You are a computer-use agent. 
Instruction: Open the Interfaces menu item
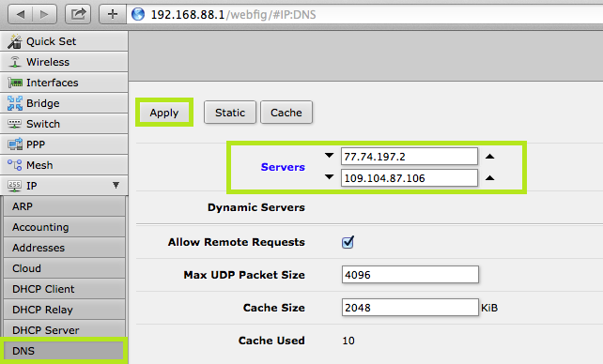(x=64, y=83)
